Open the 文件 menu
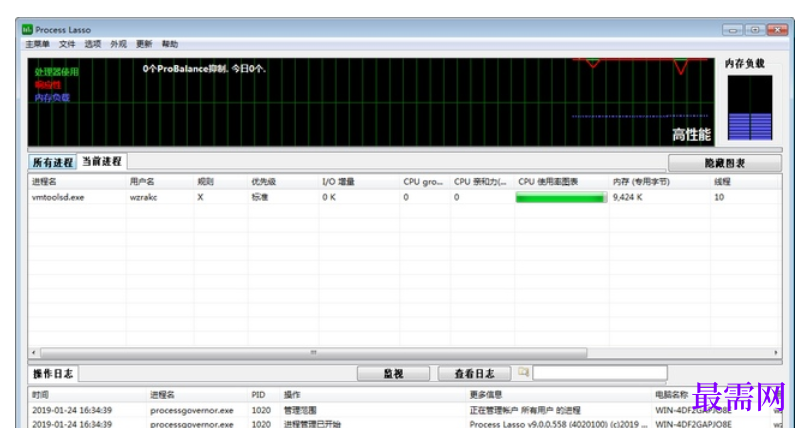Image resolution: width=804 pixels, height=428 pixels. (x=67, y=44)
